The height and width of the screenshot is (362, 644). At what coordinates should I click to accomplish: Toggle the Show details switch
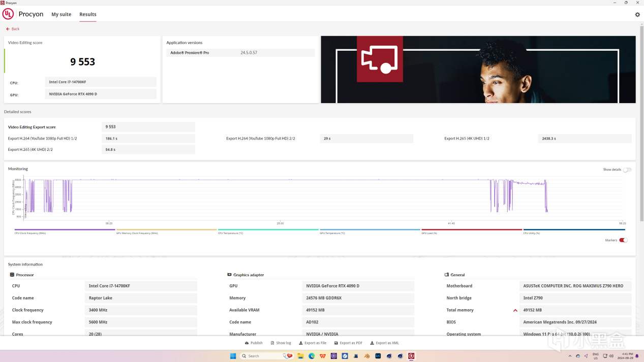(627, 170)
